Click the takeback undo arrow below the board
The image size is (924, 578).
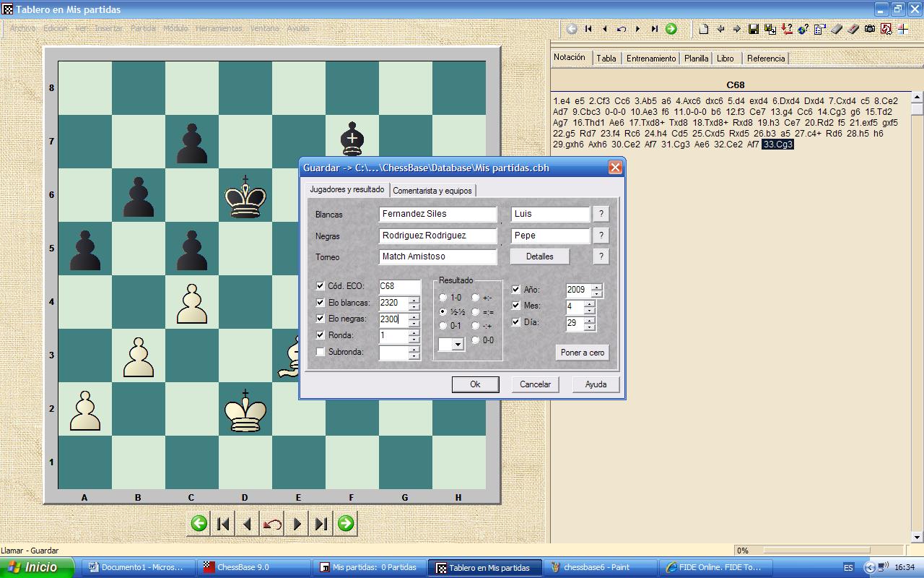271,522
